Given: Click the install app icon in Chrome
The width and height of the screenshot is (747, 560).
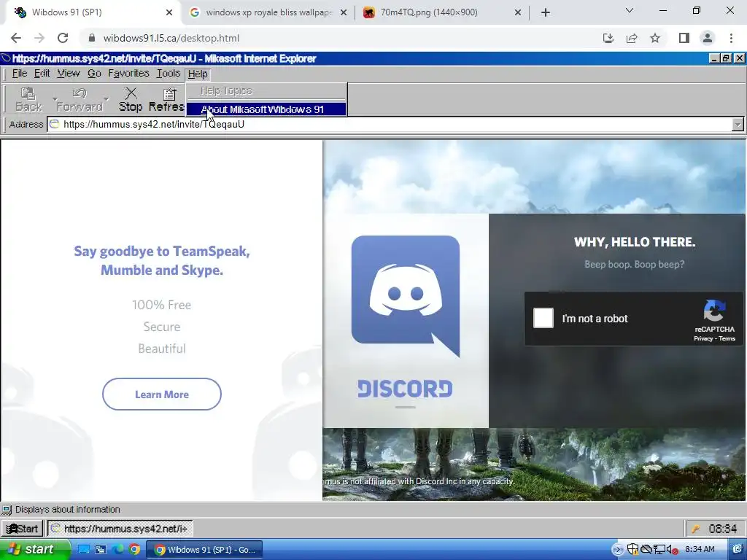Looking at the screenshot, I should (608, 38).
